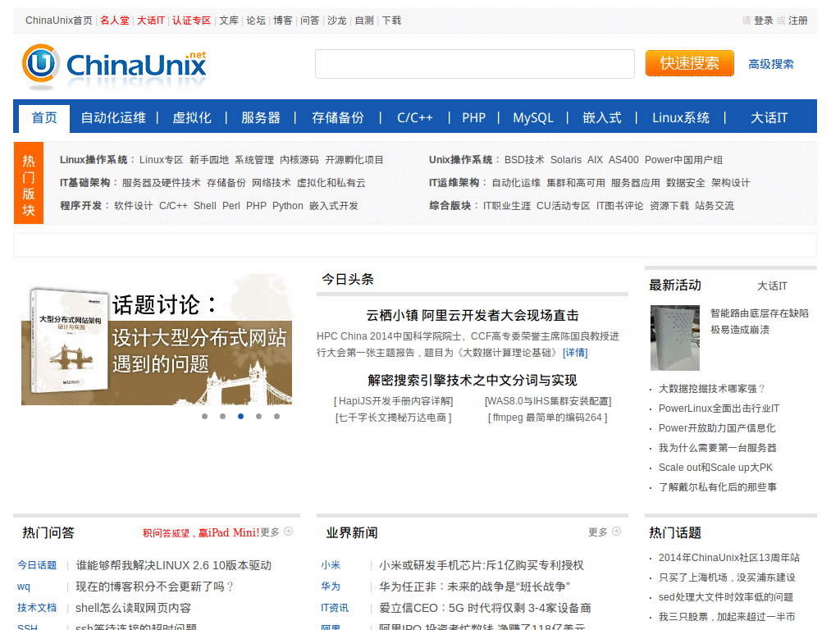Click the 快速搜索 button

[689, 63]
